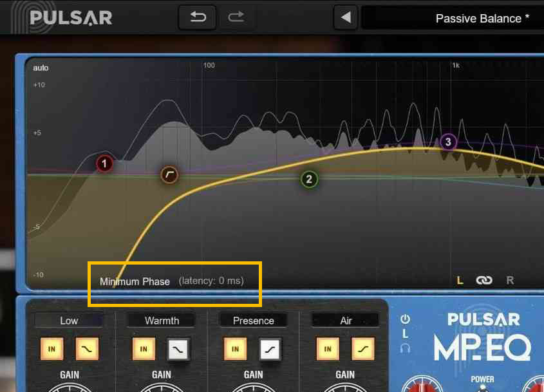Select EQ band node 3 on the curve
Viewport: 544px width, 392px height.
tap(447, 142)
